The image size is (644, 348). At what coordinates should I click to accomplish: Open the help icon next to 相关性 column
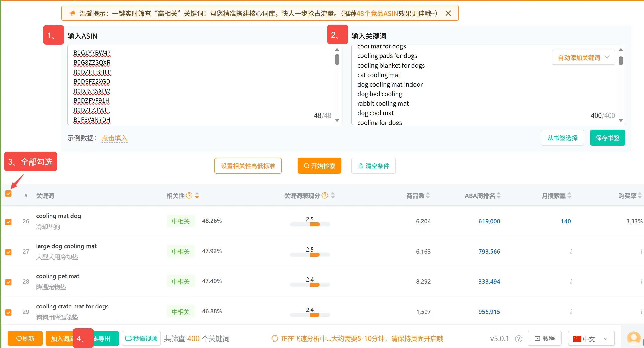click(189, 195)
